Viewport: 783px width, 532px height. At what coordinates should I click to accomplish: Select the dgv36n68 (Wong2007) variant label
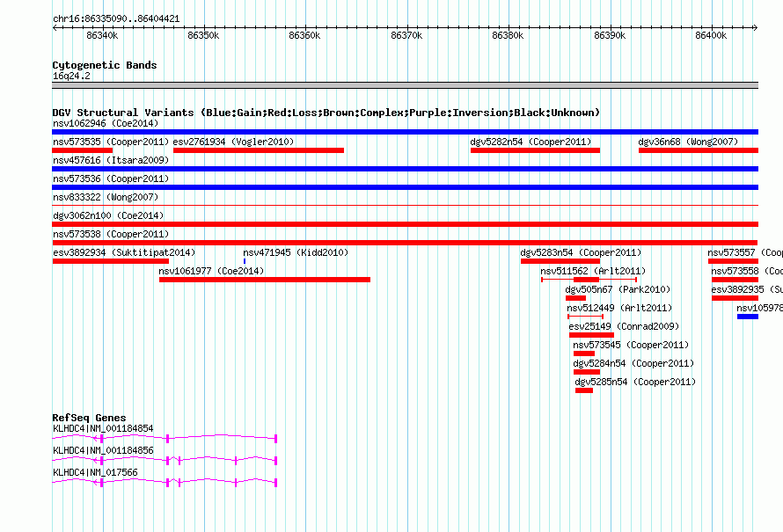688,142
